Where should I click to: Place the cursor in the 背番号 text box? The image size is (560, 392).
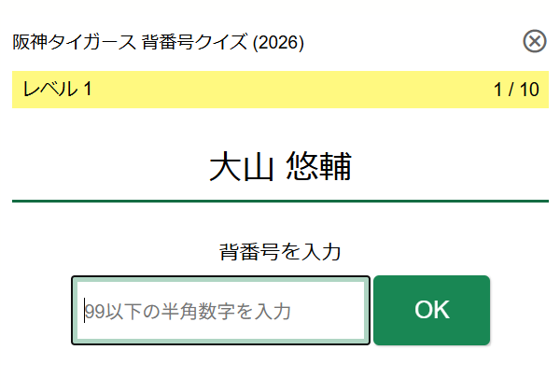220,311
